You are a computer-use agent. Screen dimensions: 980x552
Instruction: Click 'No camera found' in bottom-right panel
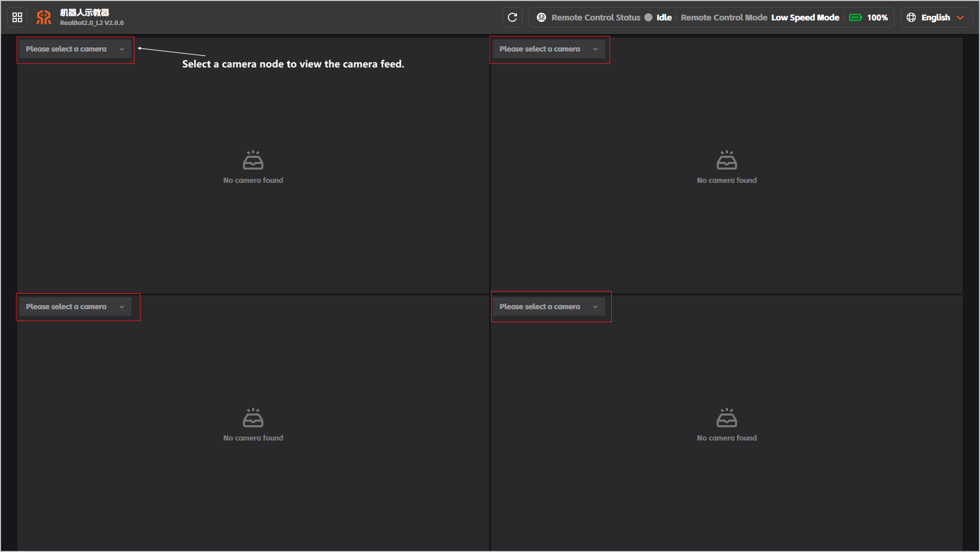tap(727, 438)
